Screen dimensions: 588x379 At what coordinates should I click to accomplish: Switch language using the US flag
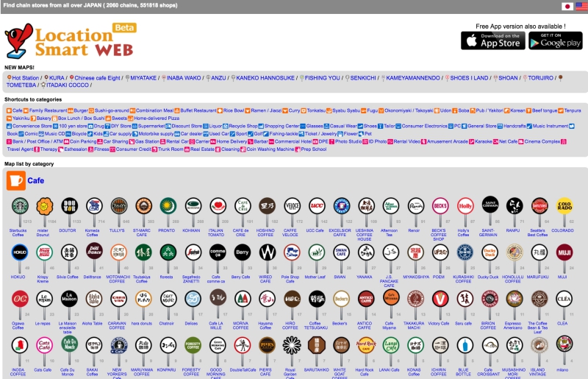(582, 6)
